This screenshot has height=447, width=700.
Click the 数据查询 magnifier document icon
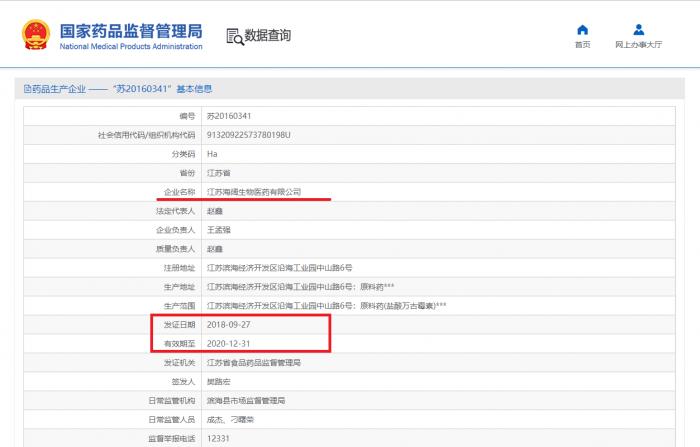click(x=234, y=37)
